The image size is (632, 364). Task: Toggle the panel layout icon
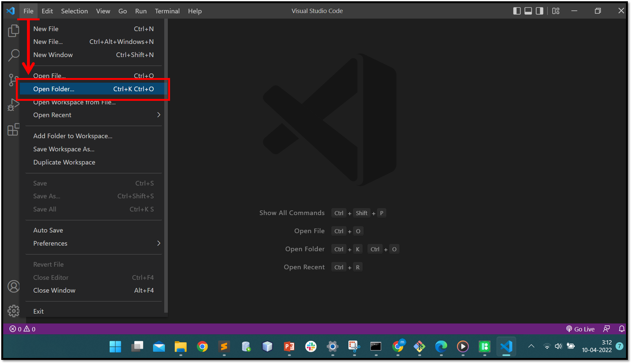click(x=528, y=11)
